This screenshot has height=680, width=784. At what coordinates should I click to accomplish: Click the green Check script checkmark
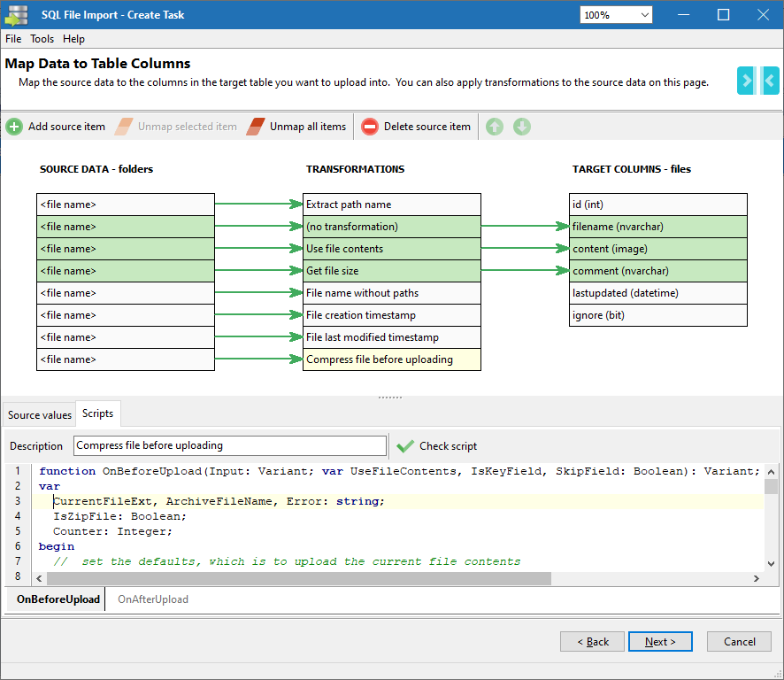click(x=405, y=445)
